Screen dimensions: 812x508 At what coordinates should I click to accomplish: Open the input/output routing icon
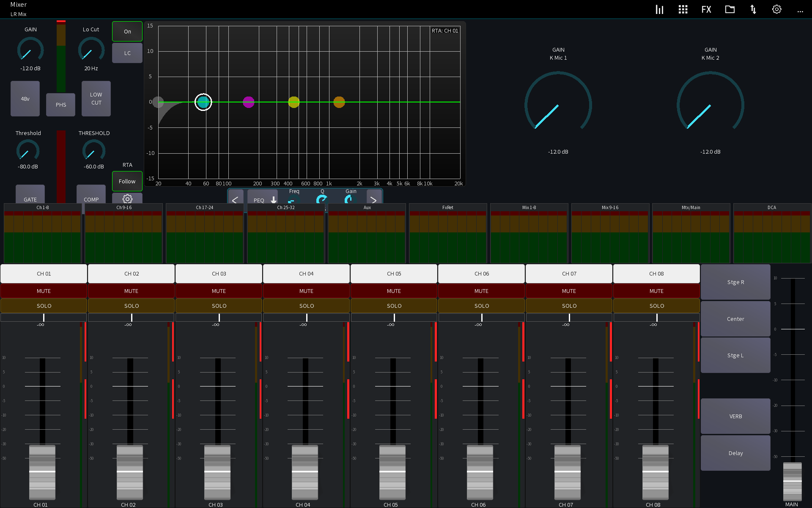753,9
